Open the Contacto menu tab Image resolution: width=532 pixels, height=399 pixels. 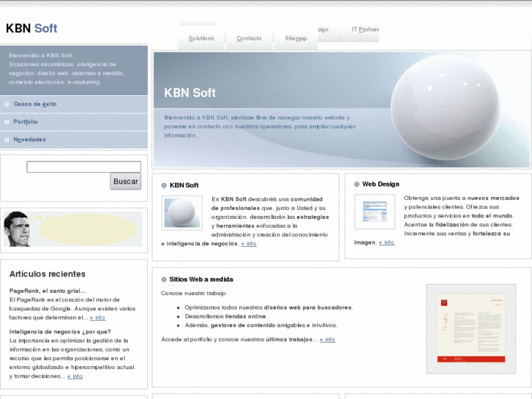pyautogui.click(x=249, y=38)
